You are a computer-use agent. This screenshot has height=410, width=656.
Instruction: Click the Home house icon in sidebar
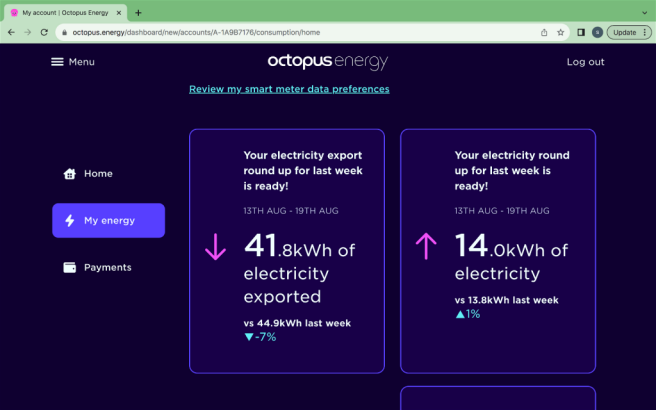coord(69,174)
